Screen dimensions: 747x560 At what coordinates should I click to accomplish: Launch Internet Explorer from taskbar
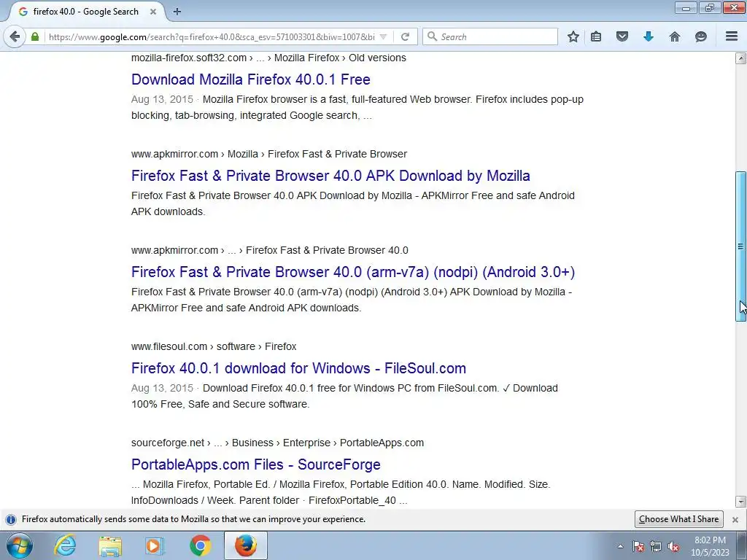tap(65, 545)
